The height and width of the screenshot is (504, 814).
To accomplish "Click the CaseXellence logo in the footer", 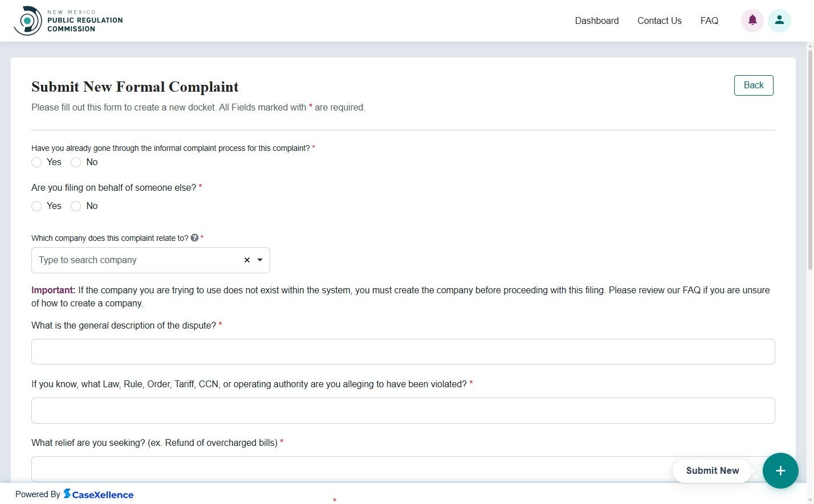I will [98, 494].
